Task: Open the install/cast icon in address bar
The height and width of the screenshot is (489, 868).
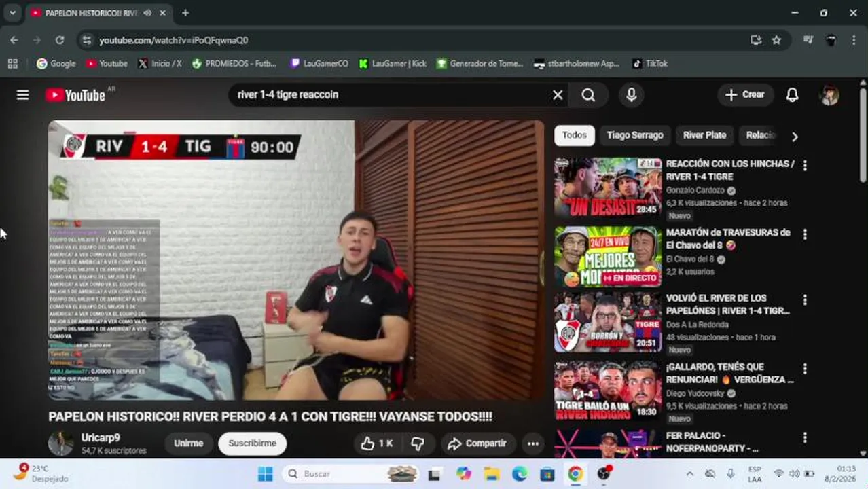Action: point(756,40)
